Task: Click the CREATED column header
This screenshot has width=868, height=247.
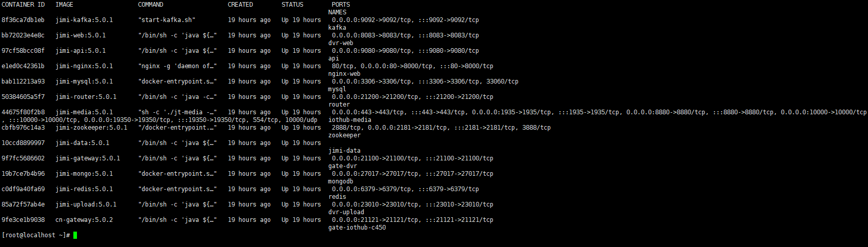Action: (240, 5)
